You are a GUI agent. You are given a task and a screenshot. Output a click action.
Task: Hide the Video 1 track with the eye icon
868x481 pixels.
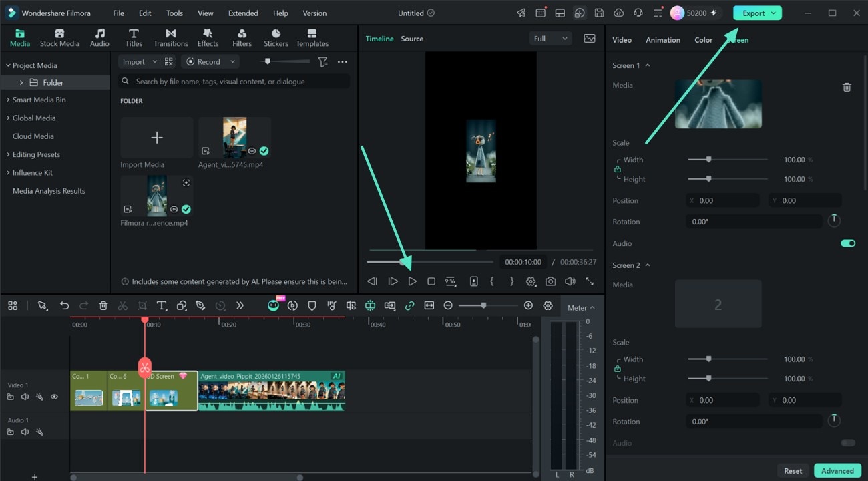tap(54, 397)
